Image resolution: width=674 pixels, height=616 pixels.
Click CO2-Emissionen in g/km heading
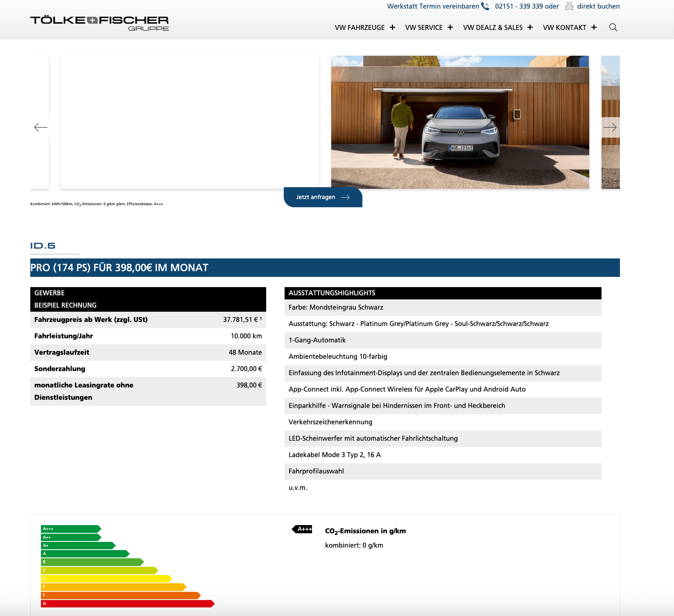(x=365, y=531)
